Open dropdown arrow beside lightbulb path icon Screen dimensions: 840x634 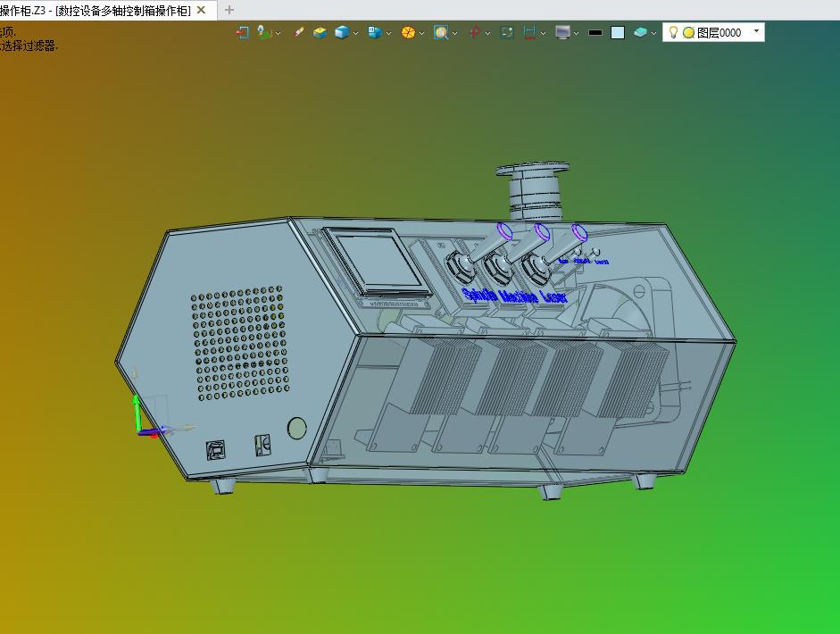click(278, 33)
